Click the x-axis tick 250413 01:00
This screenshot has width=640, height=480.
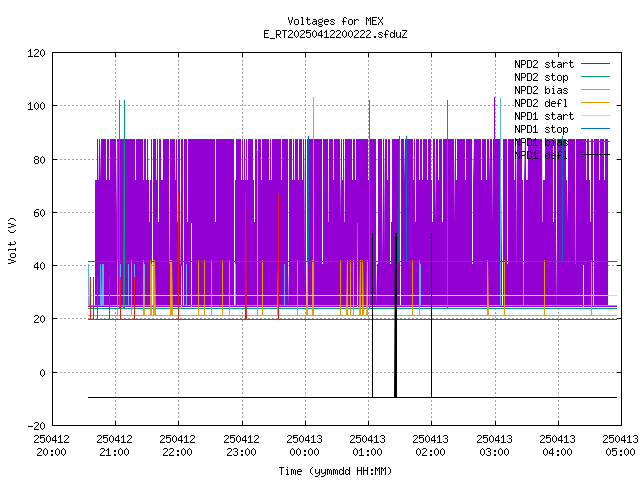pyautogui.click(x=367, y=446)
